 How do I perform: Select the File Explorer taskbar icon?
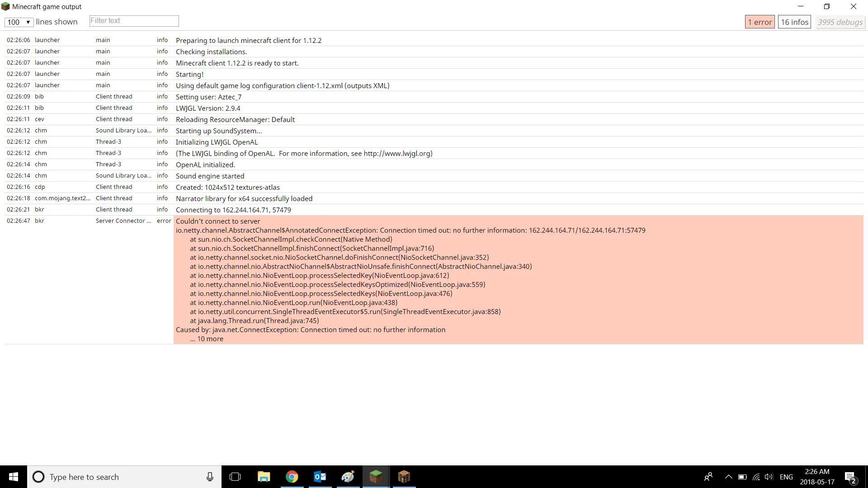264,477
